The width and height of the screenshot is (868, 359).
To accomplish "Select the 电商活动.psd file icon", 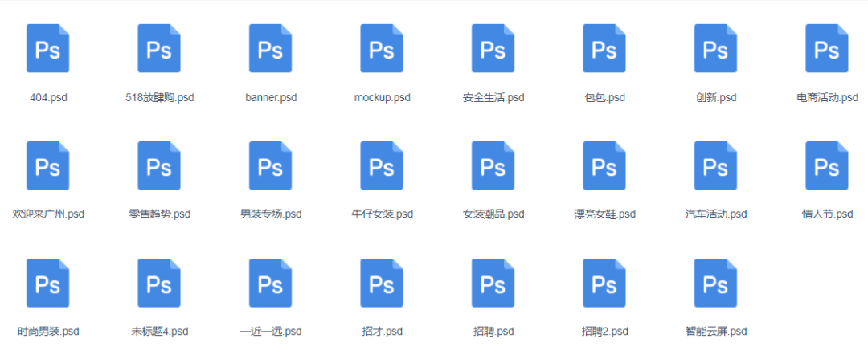I will 827,48.
